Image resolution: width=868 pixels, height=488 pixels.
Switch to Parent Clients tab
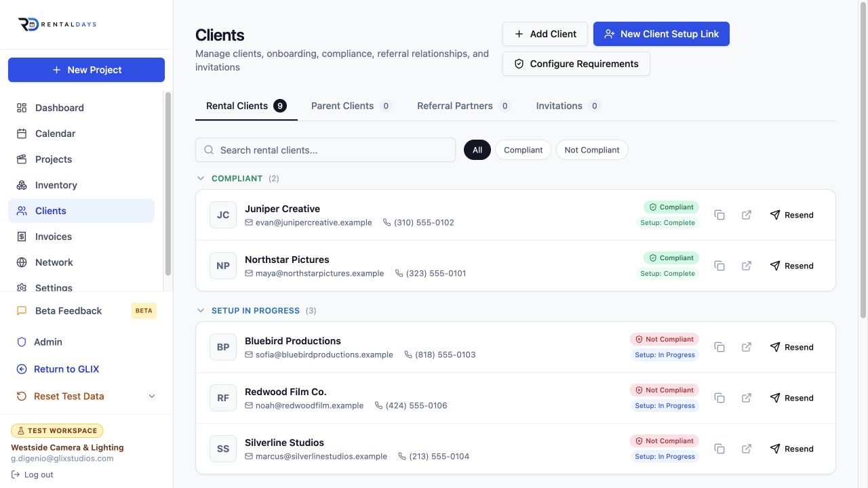pos(351,106)
